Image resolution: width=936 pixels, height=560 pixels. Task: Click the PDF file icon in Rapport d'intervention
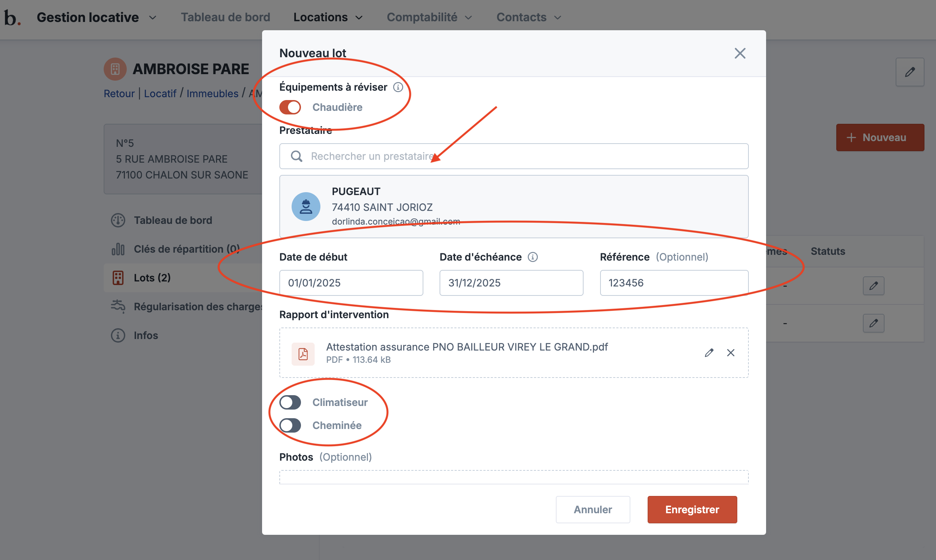pyautogui.click(x=303, y=353)
